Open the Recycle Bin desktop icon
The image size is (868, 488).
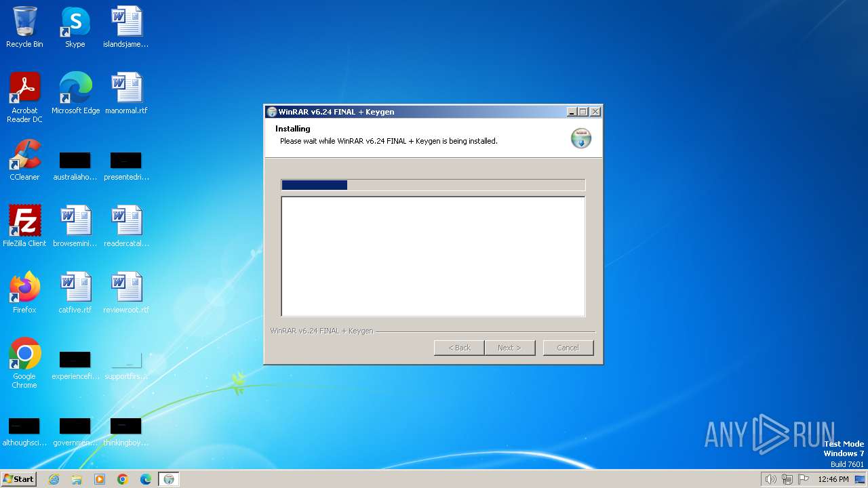click(x=24, y=27)
